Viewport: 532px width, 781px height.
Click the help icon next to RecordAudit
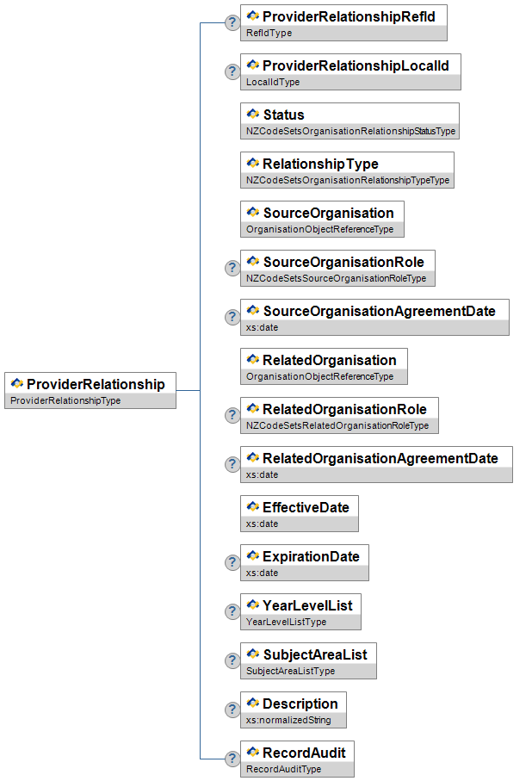(x=232, y=759)
